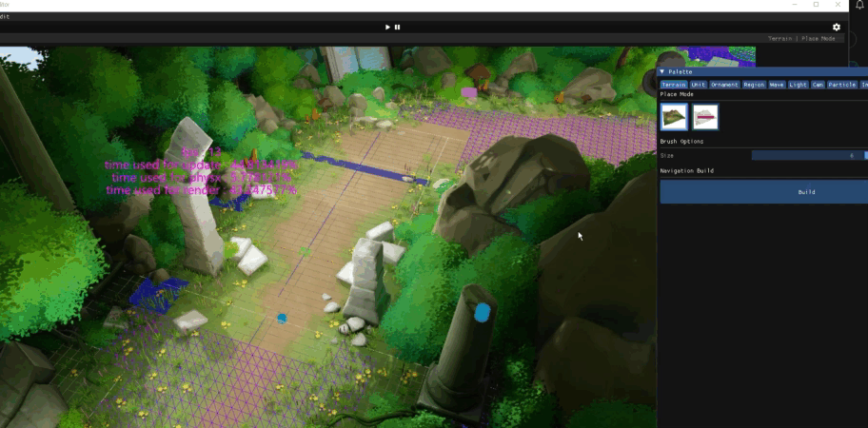Click the 'time used for render' readout
Image resolution: width=868 pixels, height=428 pixels.
[201, 190]
